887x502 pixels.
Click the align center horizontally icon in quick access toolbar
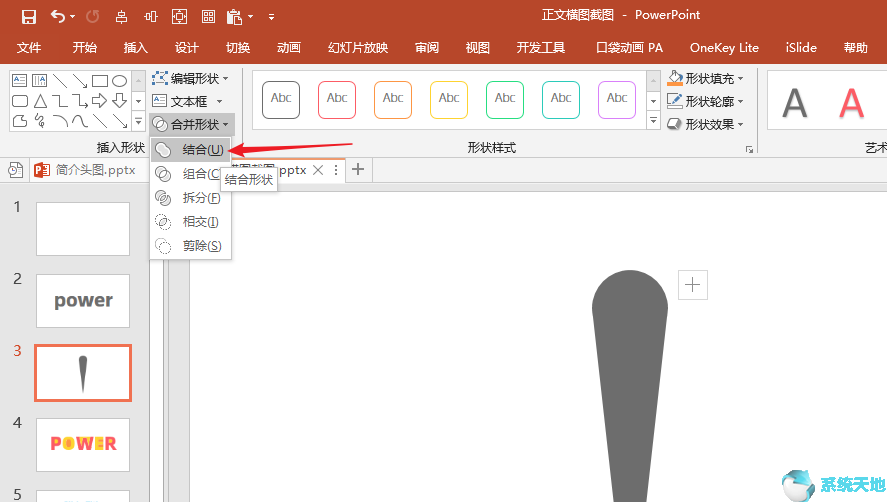(x=121, y=17)
